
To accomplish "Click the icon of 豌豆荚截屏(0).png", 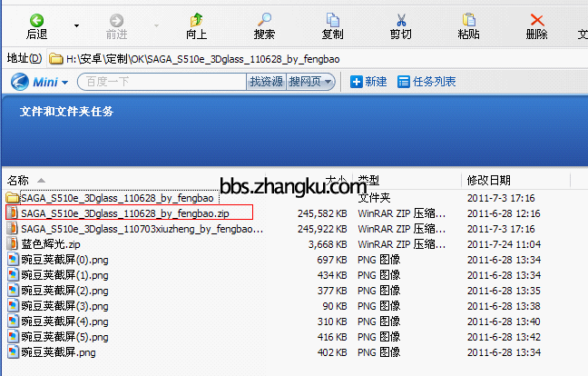I will click(x=13, y=260).
